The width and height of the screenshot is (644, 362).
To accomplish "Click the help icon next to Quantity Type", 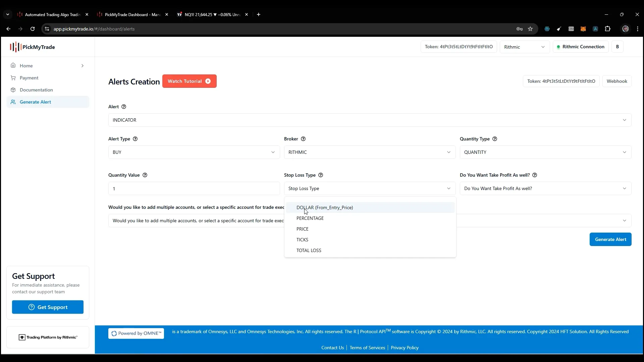I will pos(495,139).
